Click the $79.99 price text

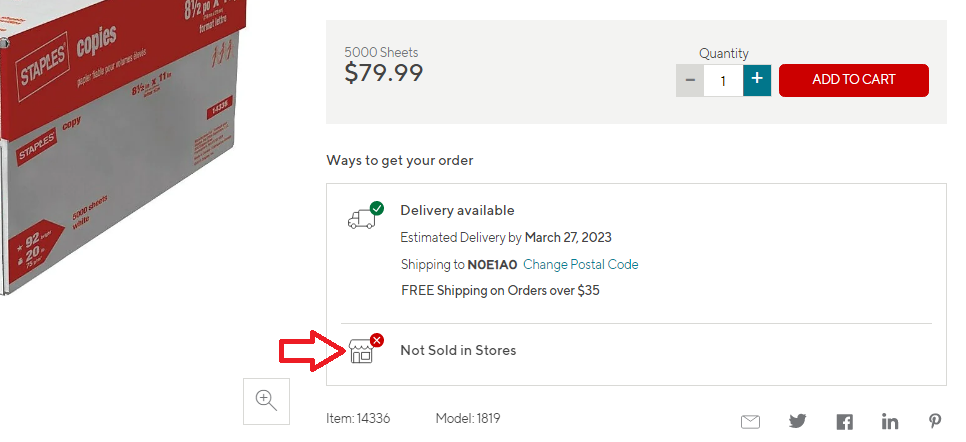click(384, 73)
